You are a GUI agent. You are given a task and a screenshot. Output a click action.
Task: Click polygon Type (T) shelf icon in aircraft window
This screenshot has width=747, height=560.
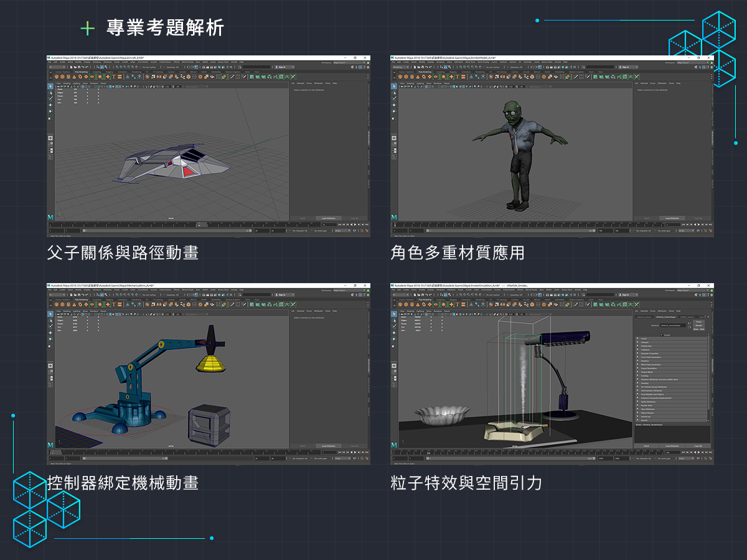[x=113, y=77]
